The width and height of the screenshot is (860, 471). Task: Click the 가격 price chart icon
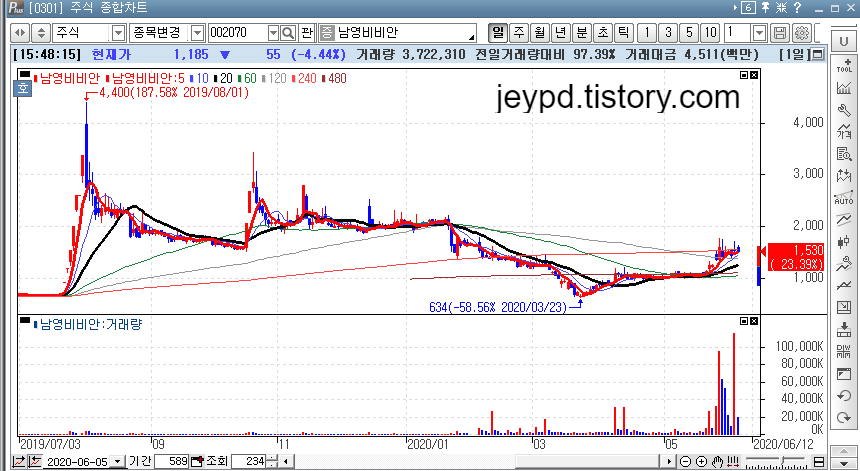(x=844, y=132)
